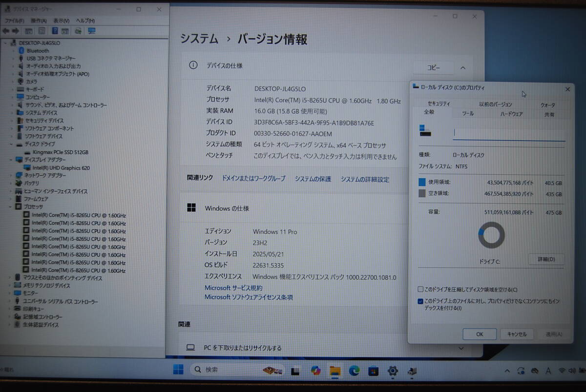
Task: Click the Windows logo beside Windows の仕様
Action: click(191, 208)
